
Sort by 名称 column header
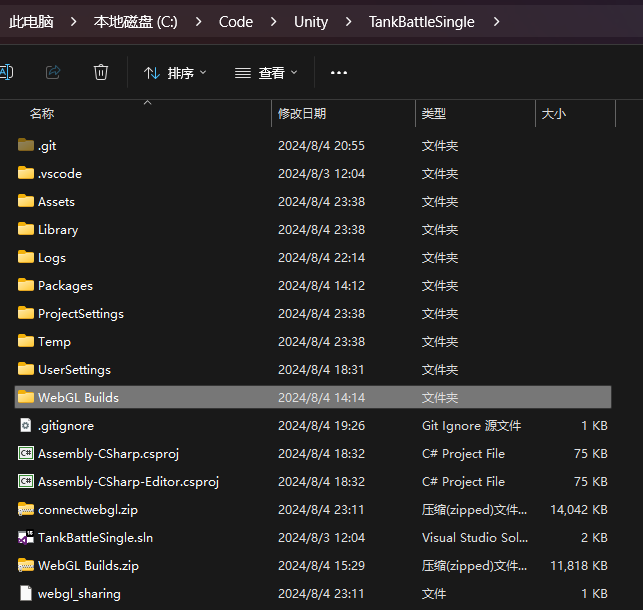(x=41, y=114)
